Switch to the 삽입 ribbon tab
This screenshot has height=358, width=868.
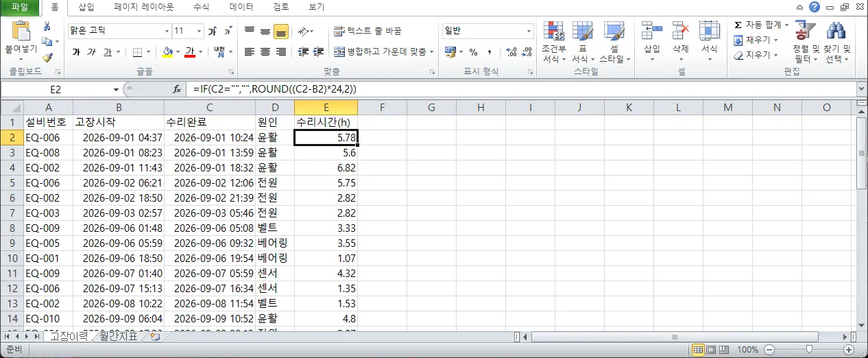pos(86,8)
